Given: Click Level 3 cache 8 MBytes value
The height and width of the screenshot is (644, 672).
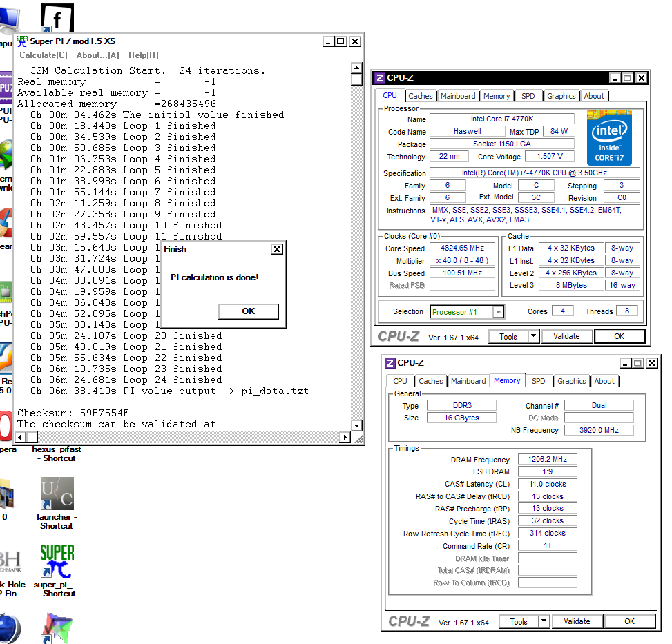Looking at the screenshot, I should click(571, 286).
